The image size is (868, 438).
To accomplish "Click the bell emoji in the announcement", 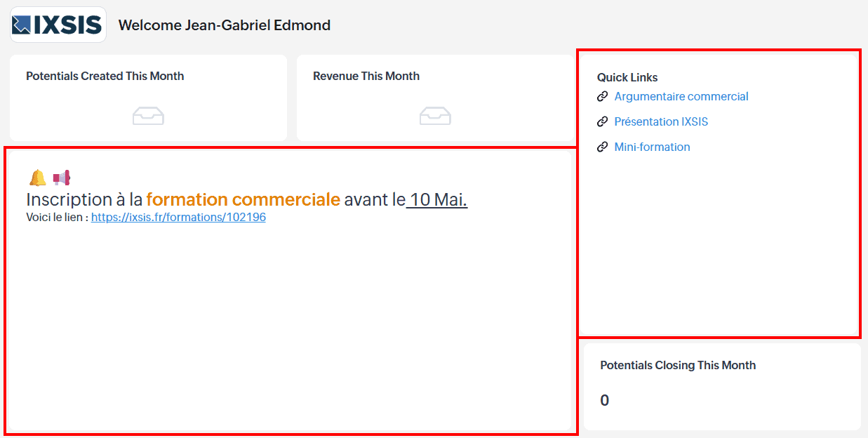I will click(37, 178).
